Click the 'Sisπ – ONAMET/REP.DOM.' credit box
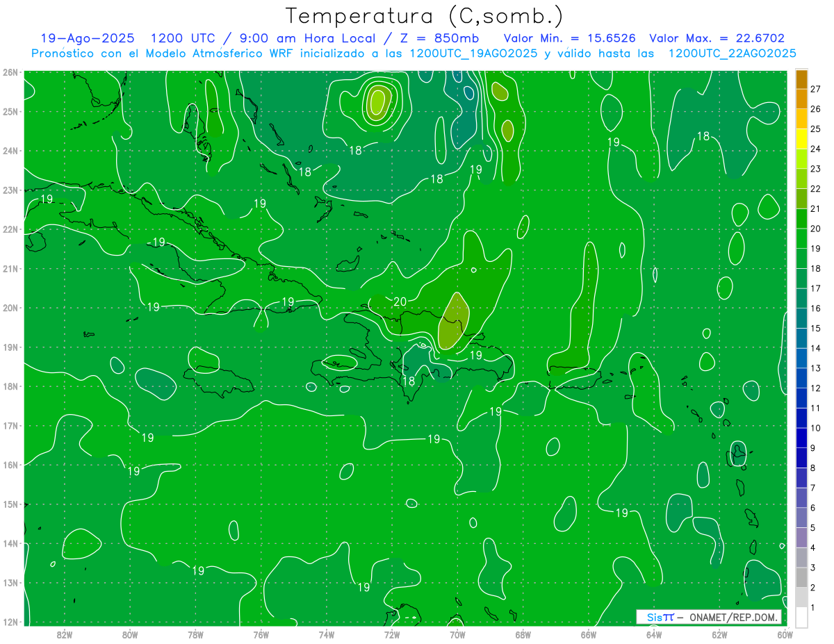This screenshot has height=644, width=834. (709, 617)
